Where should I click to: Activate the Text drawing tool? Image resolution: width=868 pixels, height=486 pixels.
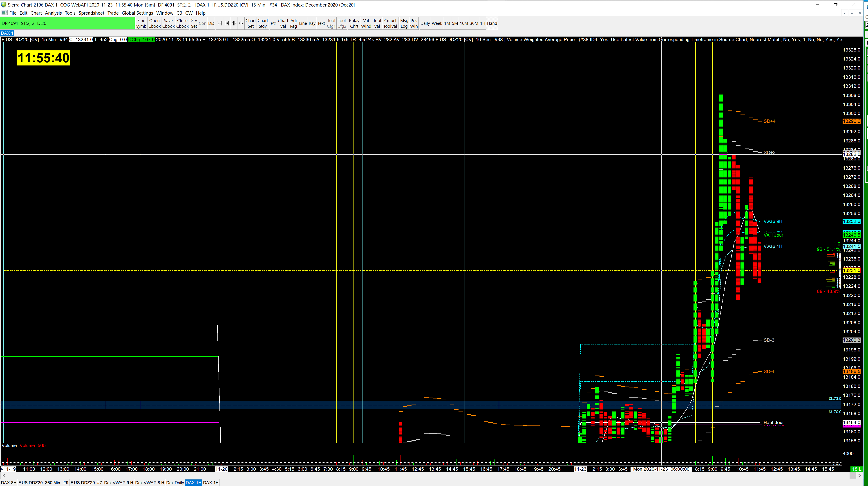321,23
